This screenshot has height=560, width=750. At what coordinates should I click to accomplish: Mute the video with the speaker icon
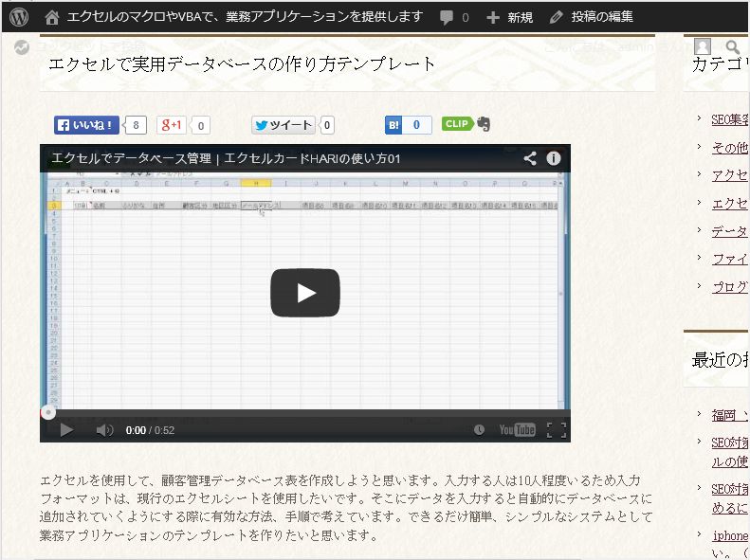point(104,430)
